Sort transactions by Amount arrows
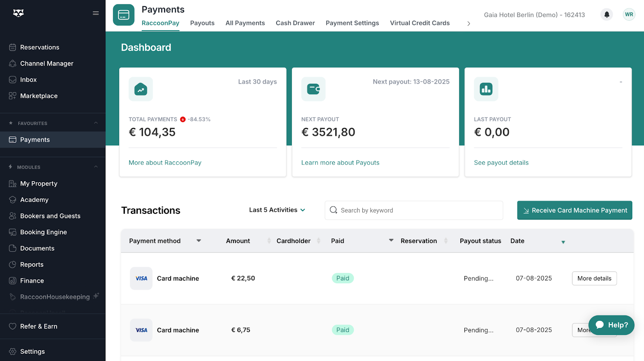The image size is (644, 361). [269, 241]
